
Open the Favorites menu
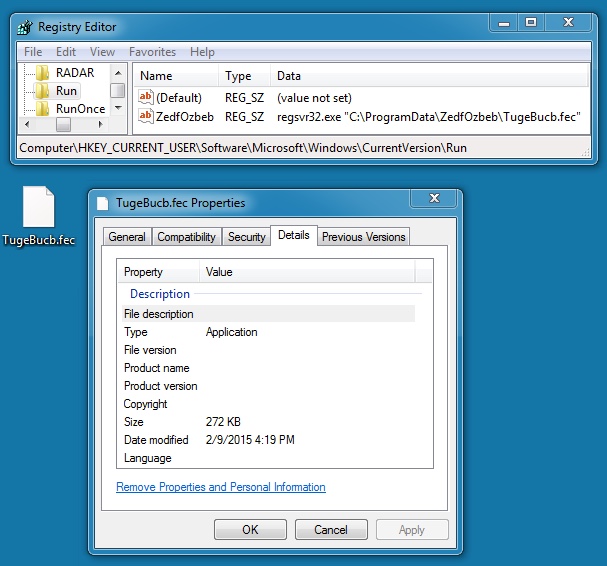152,52
